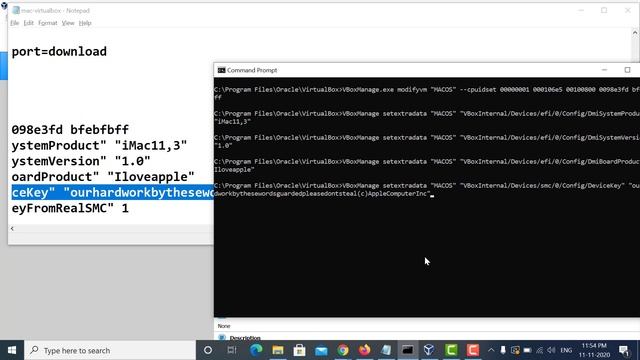Launch Google Chrome from taskbar
Screen dimensions: 640x360
(343, 350)
